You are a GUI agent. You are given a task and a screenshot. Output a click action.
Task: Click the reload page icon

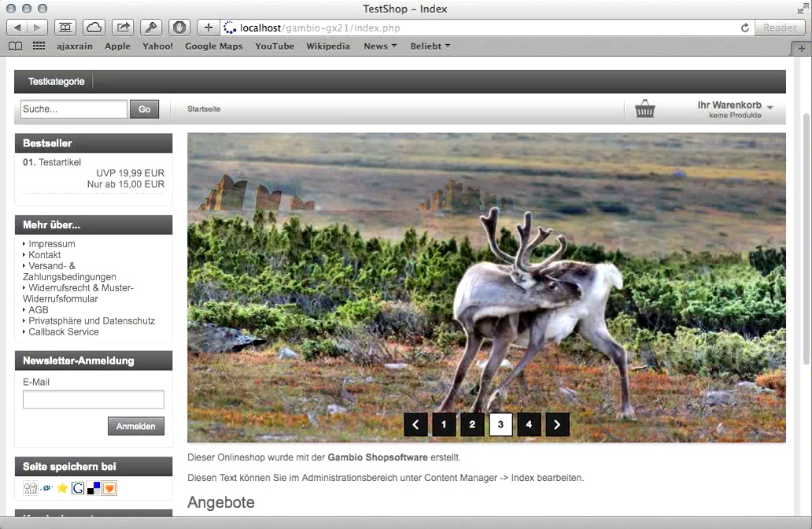[x=744, y=28]
